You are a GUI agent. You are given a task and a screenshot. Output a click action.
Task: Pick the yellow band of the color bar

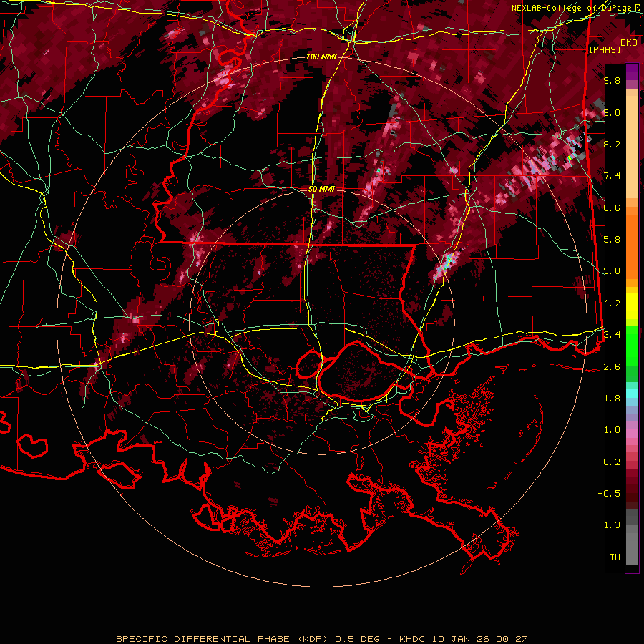632,306
